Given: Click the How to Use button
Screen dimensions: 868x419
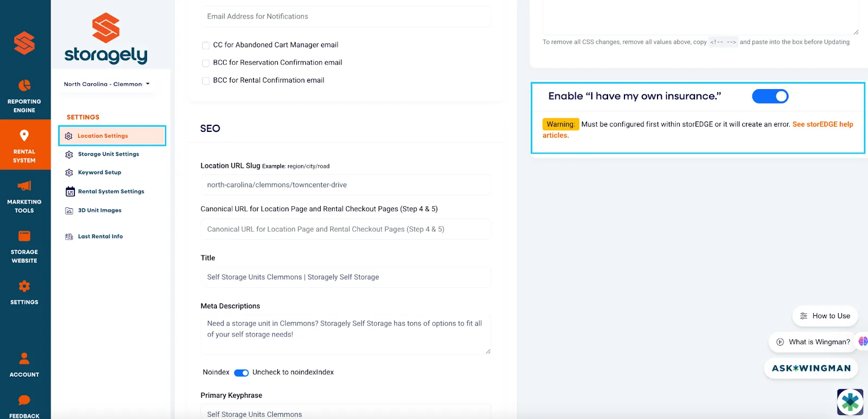Looking at the screenshot, I should (825, 316).
